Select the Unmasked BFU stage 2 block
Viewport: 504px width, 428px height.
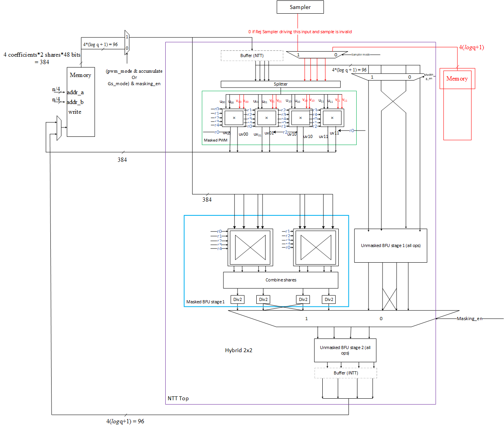pyautogui.click(x=345, y=350)
